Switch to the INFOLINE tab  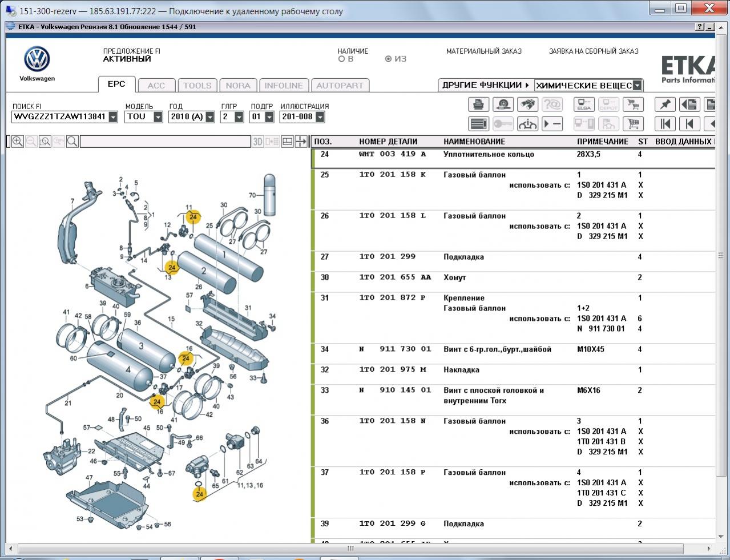(x=284, y=86)
